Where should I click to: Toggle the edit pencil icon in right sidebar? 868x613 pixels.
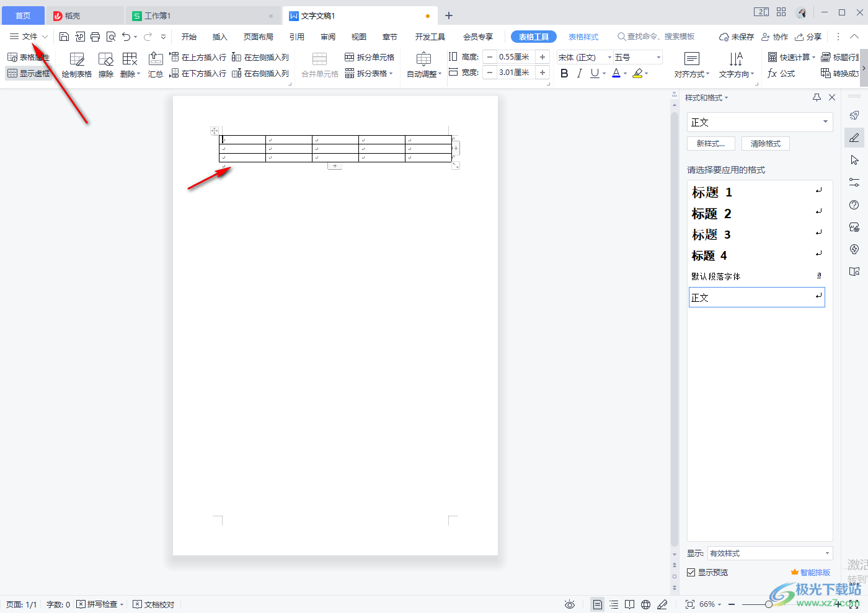854,138
